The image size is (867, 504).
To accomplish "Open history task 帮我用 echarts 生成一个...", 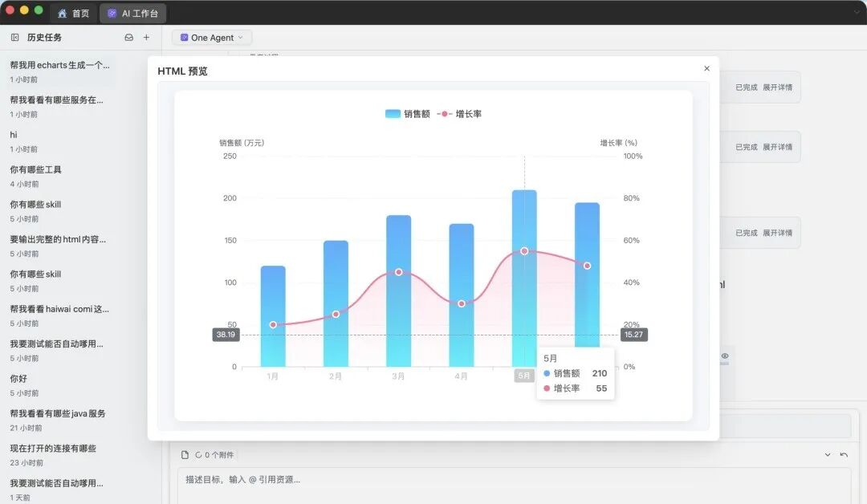I will pyautogui.click(x=59, y=71).
